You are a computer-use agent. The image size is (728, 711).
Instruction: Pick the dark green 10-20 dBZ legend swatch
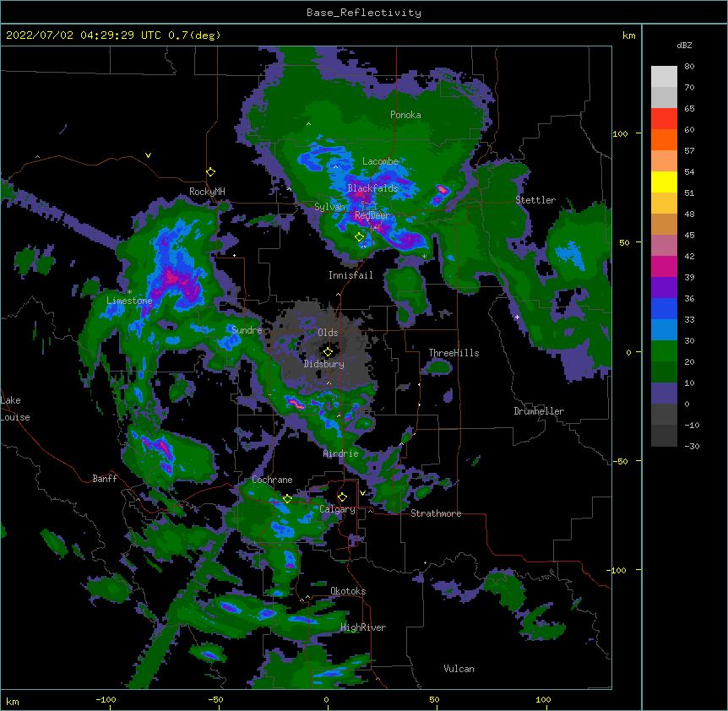coord(664,372)
